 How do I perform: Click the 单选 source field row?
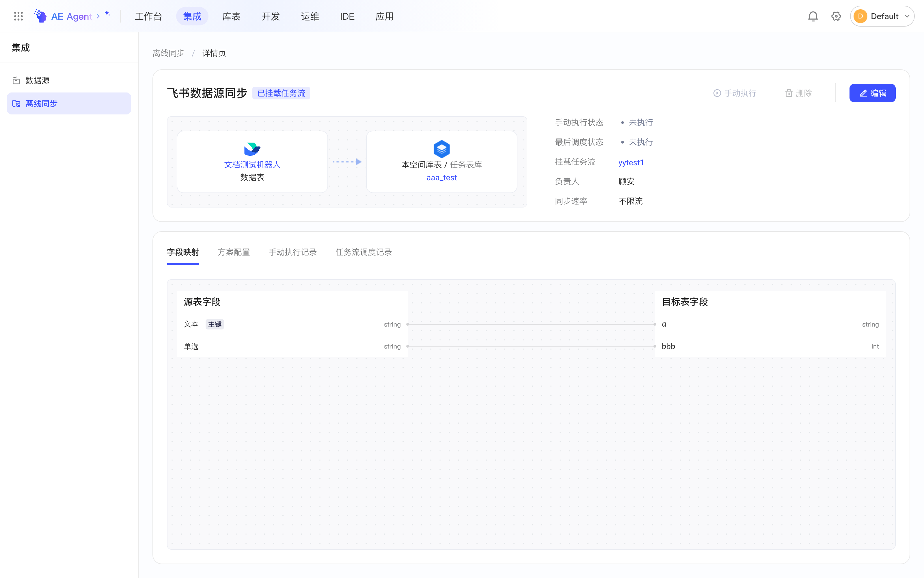[x=292, y=346]
